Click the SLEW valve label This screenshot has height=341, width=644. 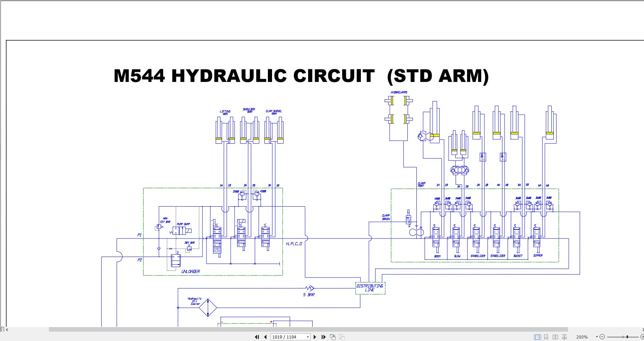tap(457, 256)
